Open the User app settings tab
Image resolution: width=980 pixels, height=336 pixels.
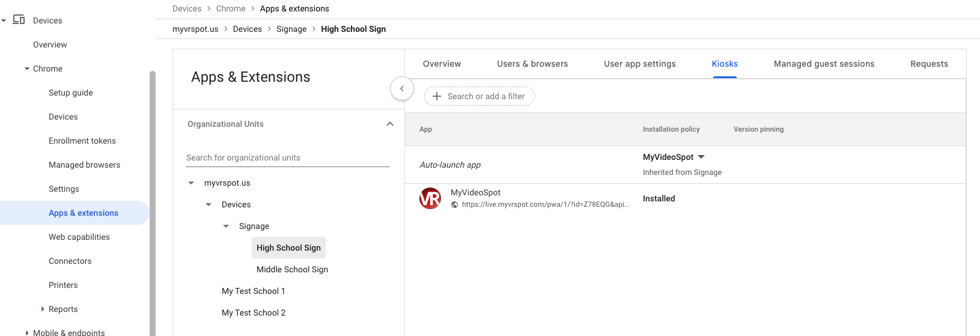(x=639, y=64)
